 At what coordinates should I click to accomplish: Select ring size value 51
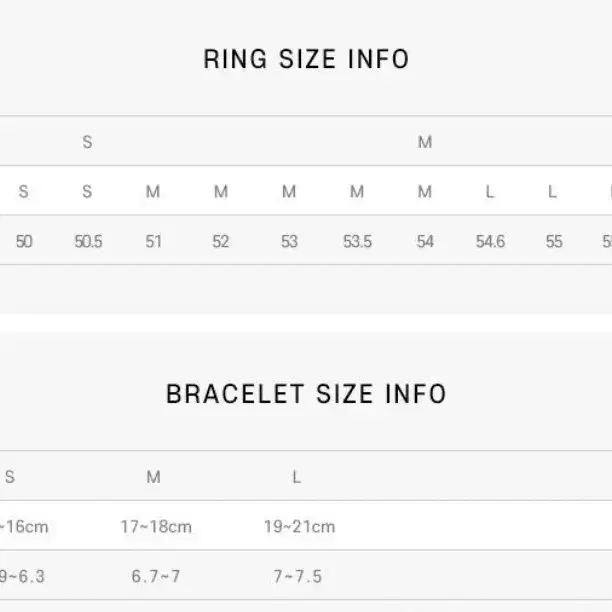tap(153, 242)
